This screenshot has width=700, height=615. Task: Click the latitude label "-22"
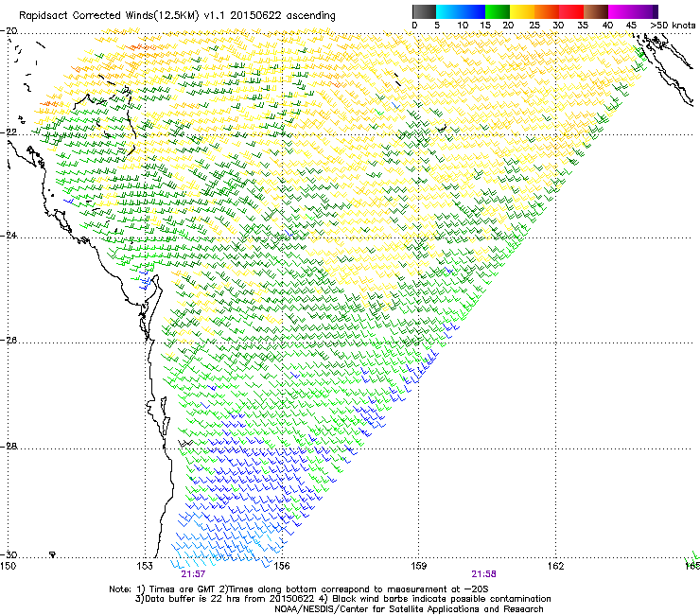[x=9, y=132]
